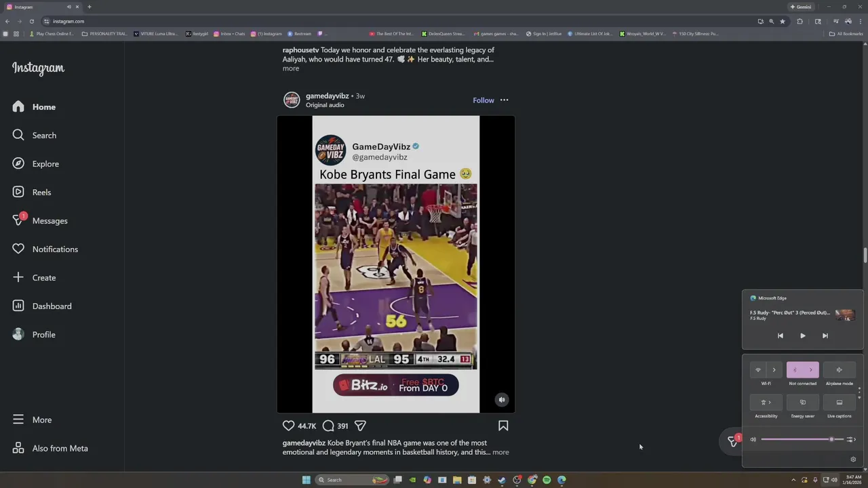Image resolution: width=868 pixels, height=488 pixels.
Task: Reload the Instagram page
Action: (31, 21)
